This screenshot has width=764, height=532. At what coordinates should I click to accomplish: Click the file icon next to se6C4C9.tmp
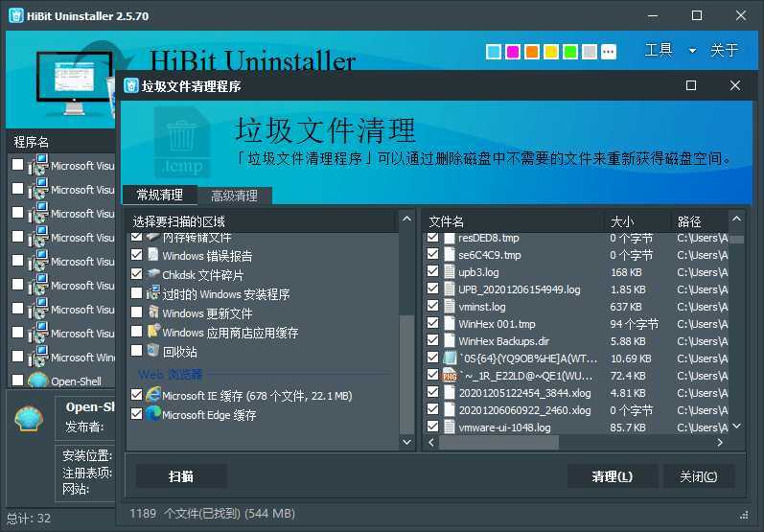[450, 254]
